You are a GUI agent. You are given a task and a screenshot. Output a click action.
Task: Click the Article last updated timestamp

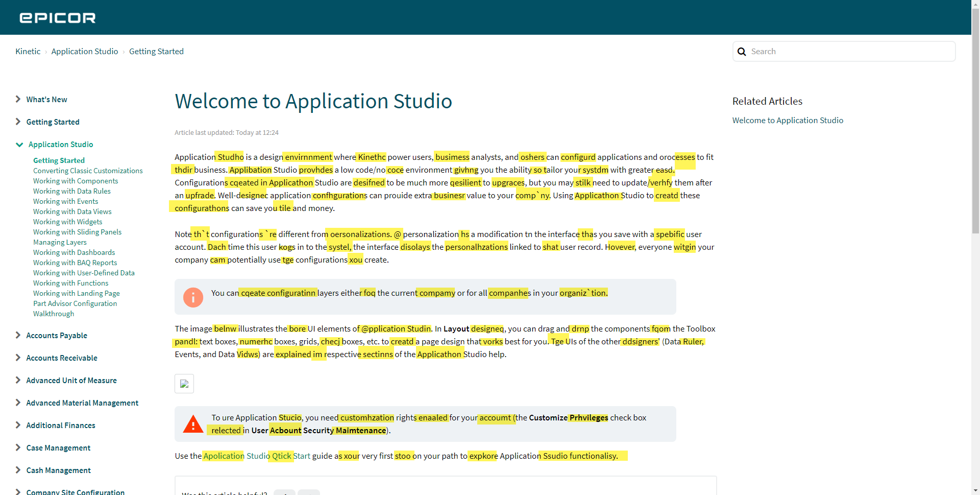pyautogui.click(x=227, y=133)
